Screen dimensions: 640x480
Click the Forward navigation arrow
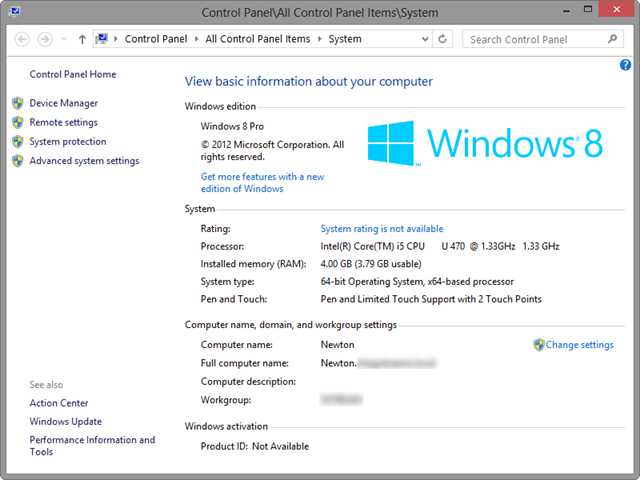coord(45,39)
